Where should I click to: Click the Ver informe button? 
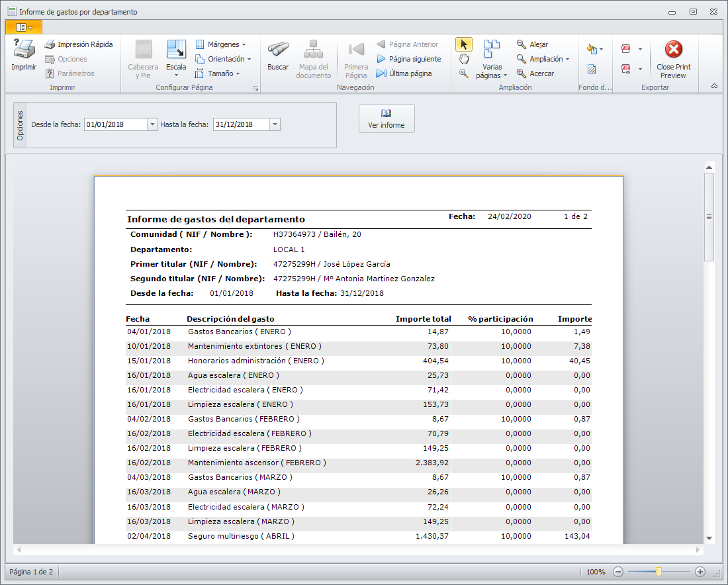tap(387, 118)
